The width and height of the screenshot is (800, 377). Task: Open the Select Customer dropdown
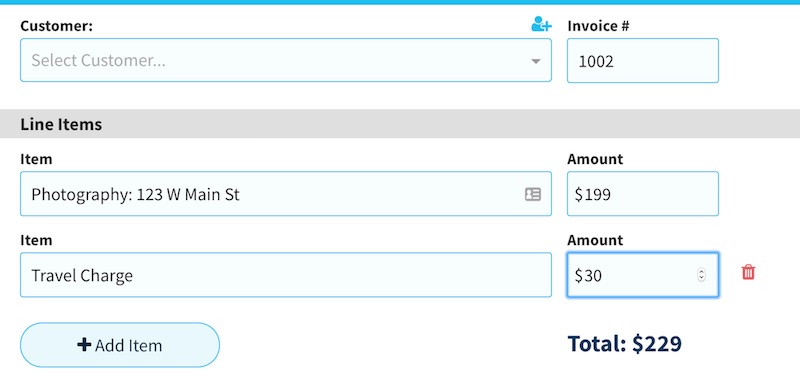(286, 60)
